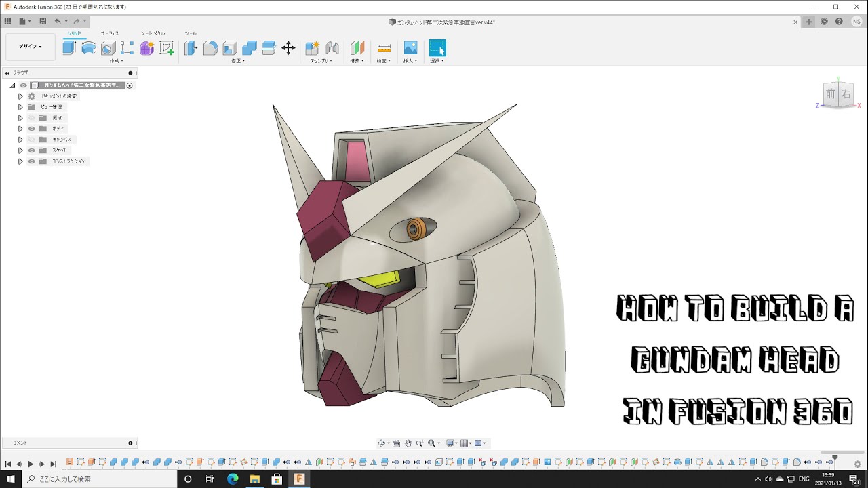Expand the ドキュメントの設定 node
868x488 pixels.
click(20, 96)
